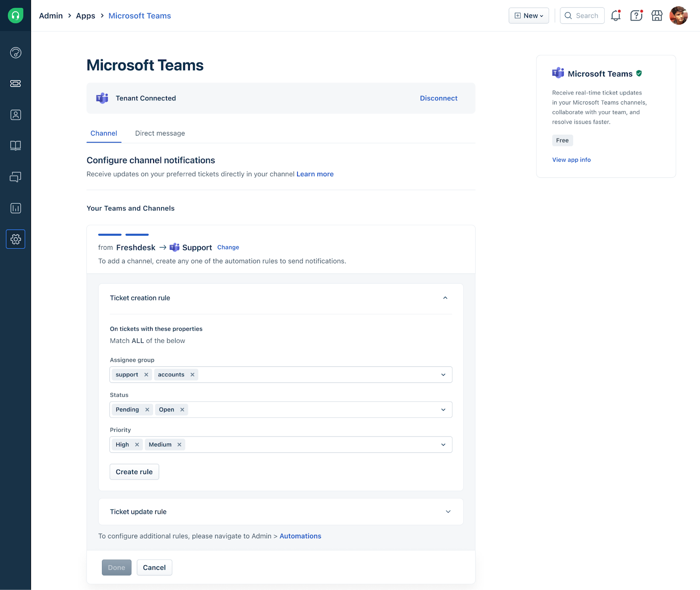This screenshot has height=590, width=700.
Task: Remove the Pending status tag
Action: click(147, 410)
